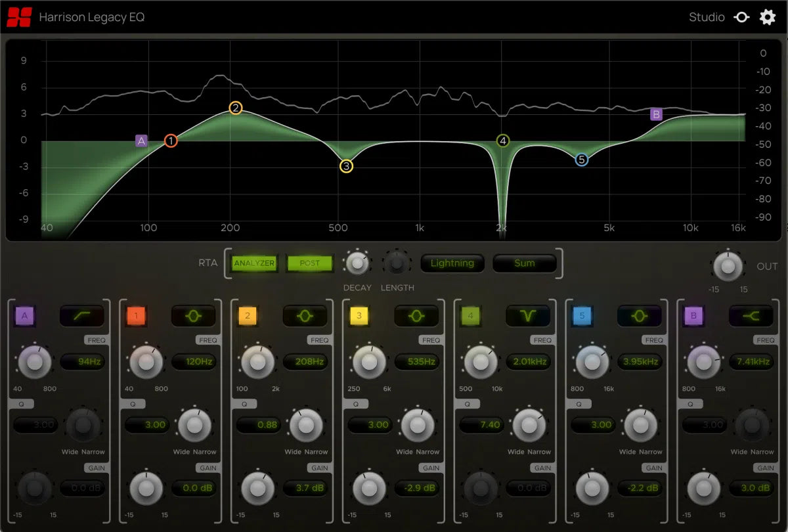Select the notch filter shape icon on band 4
Image resolution: width=788 pixels, height=532 pixels.
[x=529, y=316]
